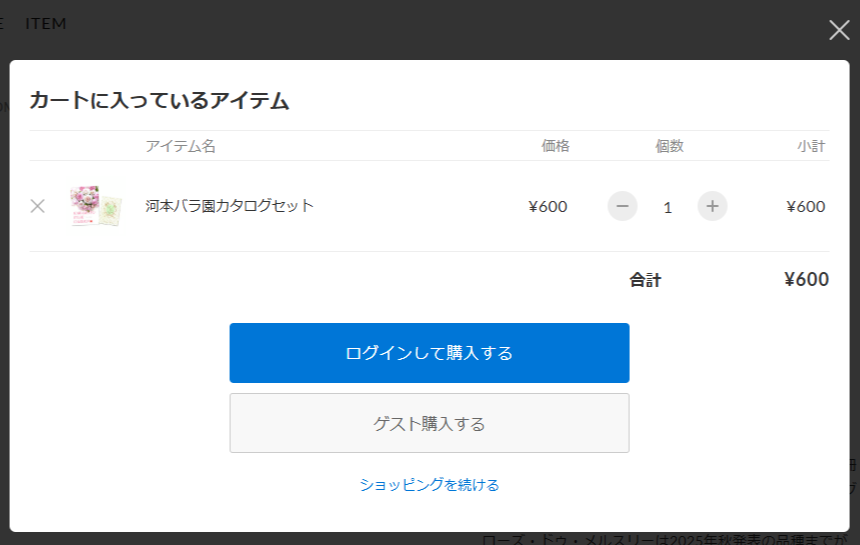The height and width of the screenshot is (545, 860).
Task: Click the catalog set product thumbnail
Action: 96,206
